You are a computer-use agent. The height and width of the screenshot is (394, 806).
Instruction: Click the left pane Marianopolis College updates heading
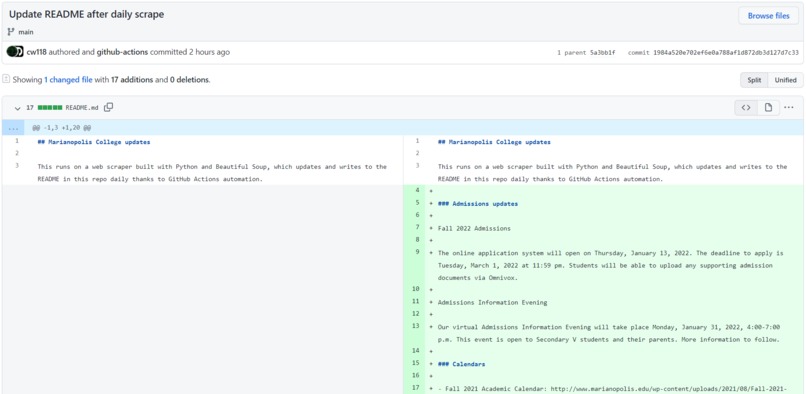[x=94, y=142]
